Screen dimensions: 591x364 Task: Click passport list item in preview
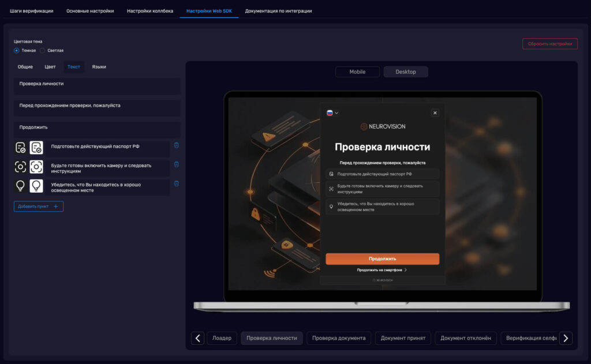pos(382,174)
